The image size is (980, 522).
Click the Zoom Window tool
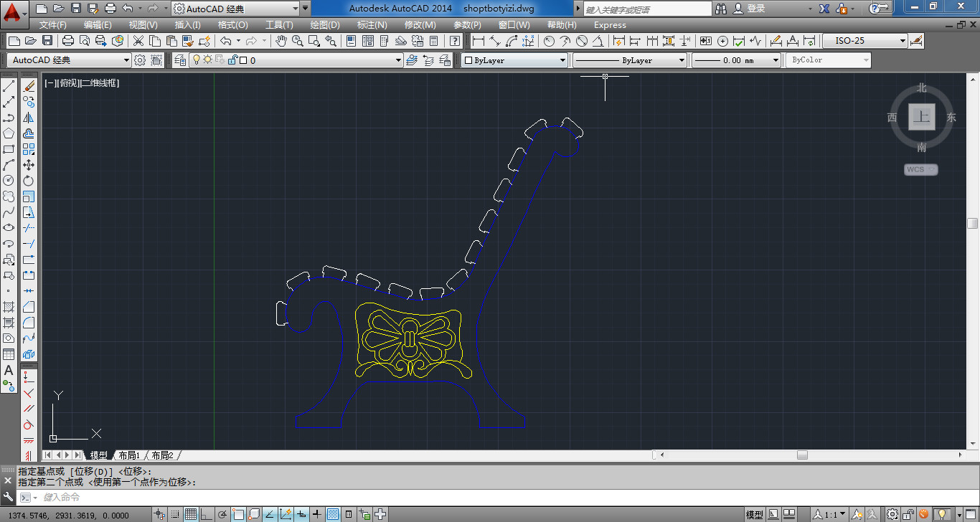[x=314, y=41]
